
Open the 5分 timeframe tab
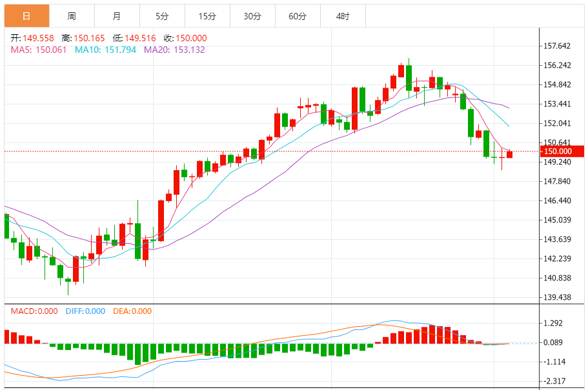point(162,16)
